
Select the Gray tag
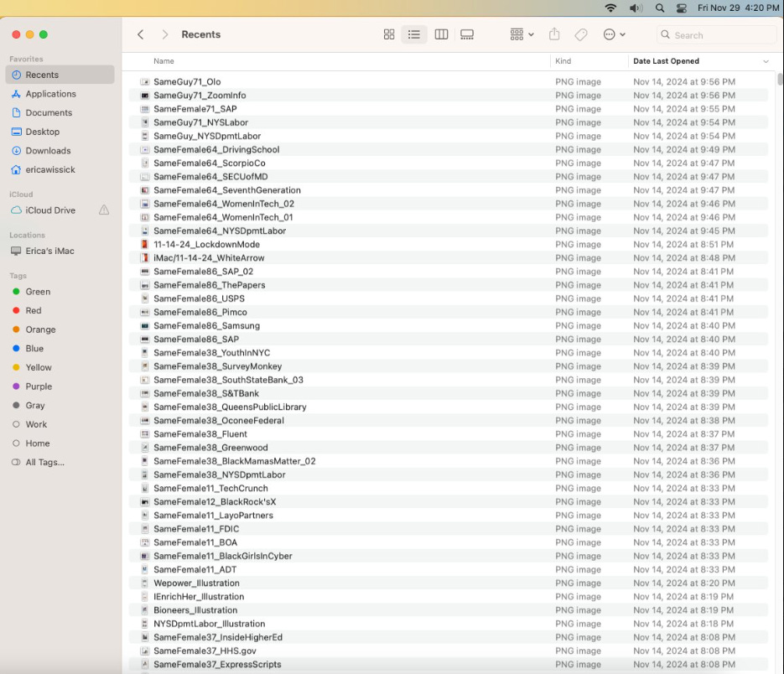pos(60,406)
